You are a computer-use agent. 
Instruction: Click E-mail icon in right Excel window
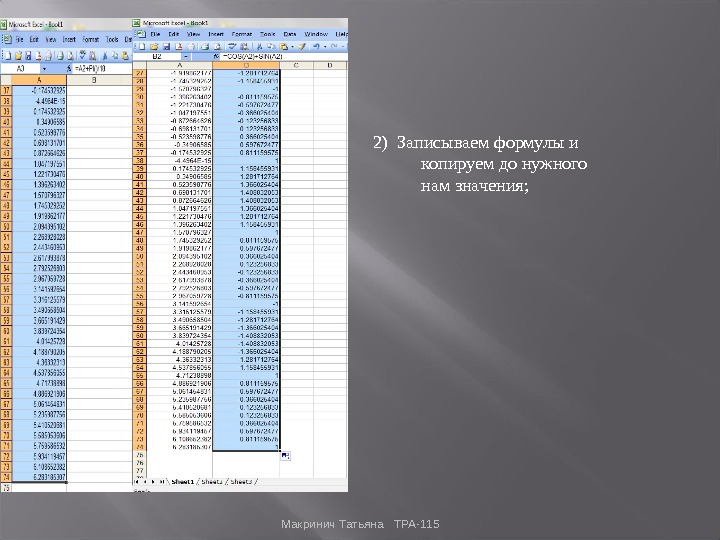pos(191,46)
